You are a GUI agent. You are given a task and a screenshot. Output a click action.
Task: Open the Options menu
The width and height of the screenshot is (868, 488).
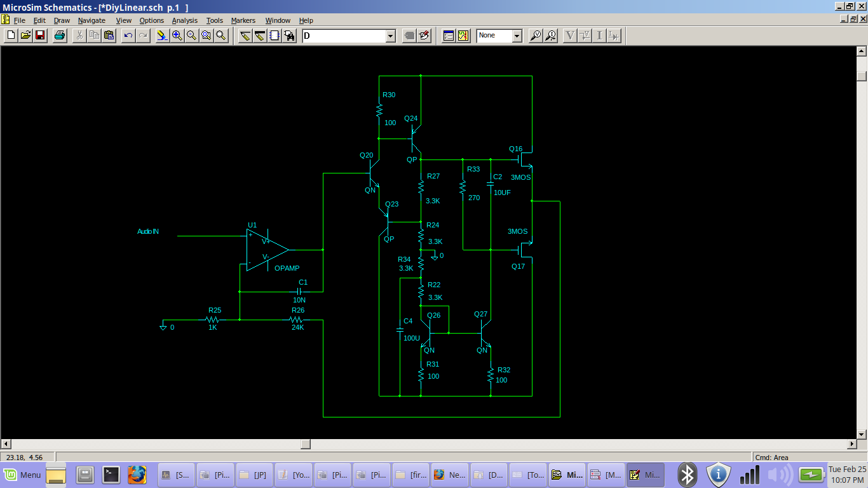tap(152, 20)
